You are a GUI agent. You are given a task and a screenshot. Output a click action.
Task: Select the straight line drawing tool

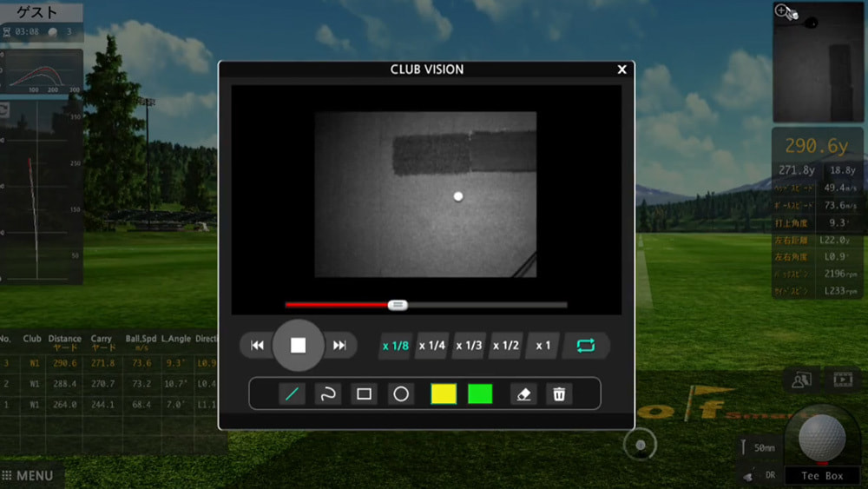(x=292, y=394)
